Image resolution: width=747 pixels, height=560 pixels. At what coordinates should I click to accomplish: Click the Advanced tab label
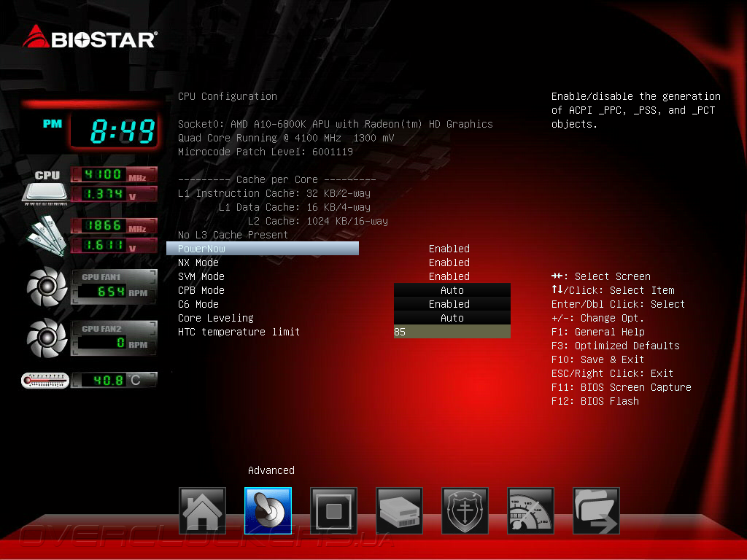(271, 470)
